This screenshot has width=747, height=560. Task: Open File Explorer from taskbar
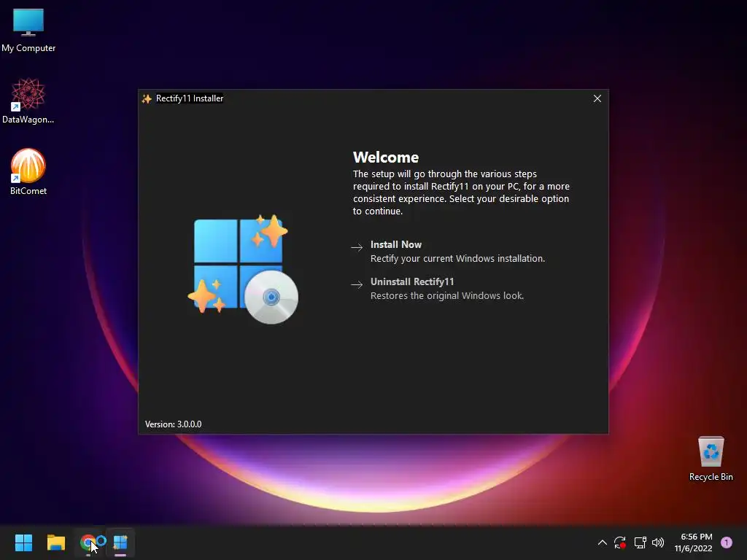coord(55,542)
